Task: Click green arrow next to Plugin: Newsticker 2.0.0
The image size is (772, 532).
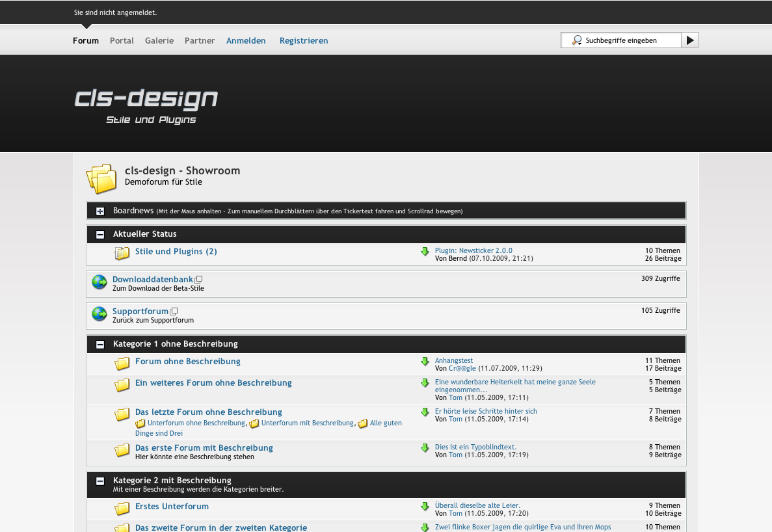Action: tap(425, 252)
